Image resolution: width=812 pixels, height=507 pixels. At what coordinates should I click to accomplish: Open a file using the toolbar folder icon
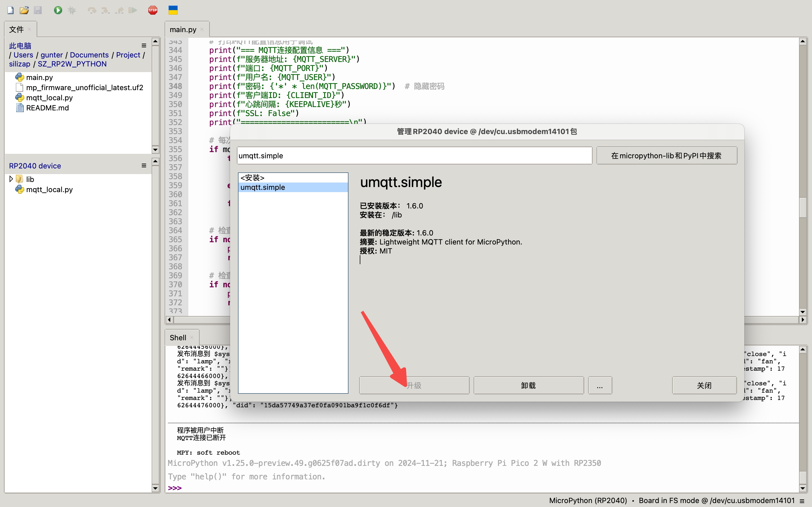coord(24,10)
